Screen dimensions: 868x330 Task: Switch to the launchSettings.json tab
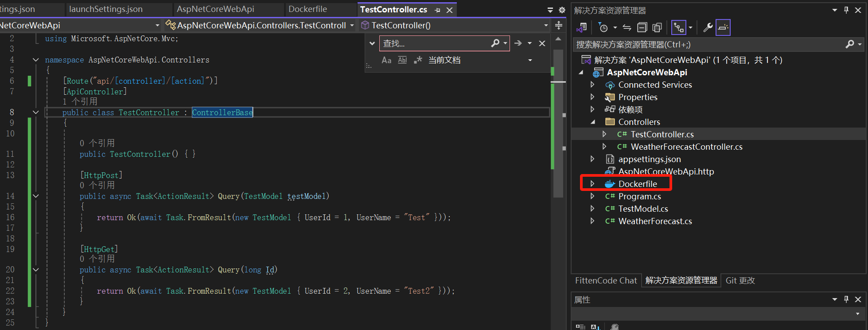pos(106,9)
